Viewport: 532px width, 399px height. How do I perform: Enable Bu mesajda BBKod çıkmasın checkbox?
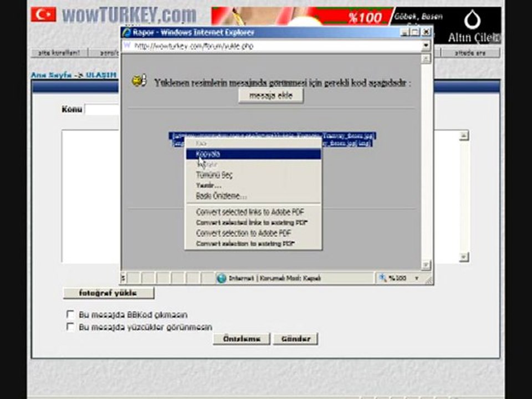[70, 314]
